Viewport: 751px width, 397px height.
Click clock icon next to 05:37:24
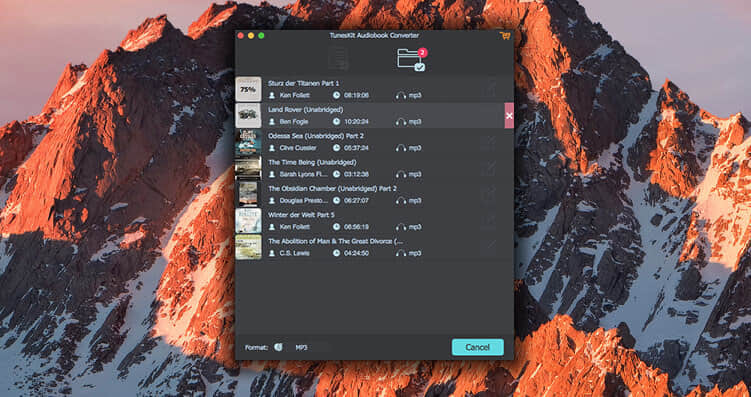(x=336, y=148)
